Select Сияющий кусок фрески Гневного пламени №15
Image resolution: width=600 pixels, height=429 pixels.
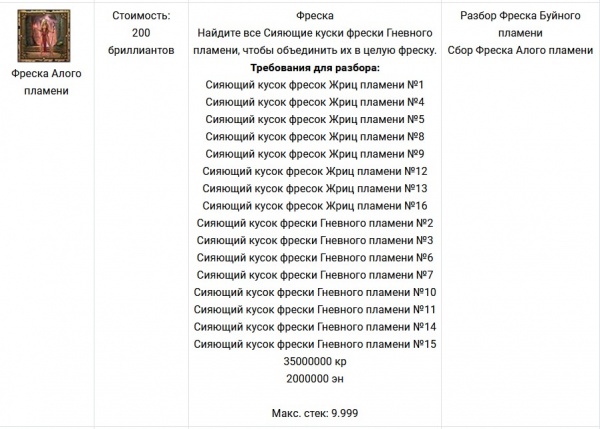[x=315, y=344]
